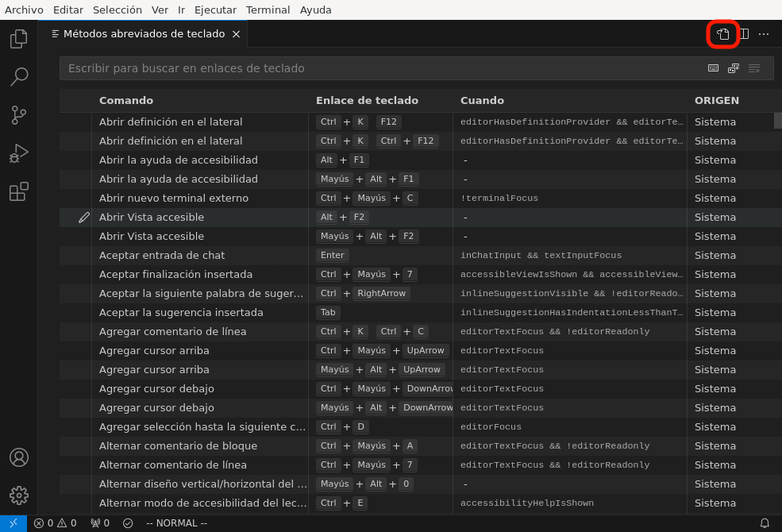Split the editor to the right
The image size is (782, 532).
pyautogui.click(x=744, y=34)
